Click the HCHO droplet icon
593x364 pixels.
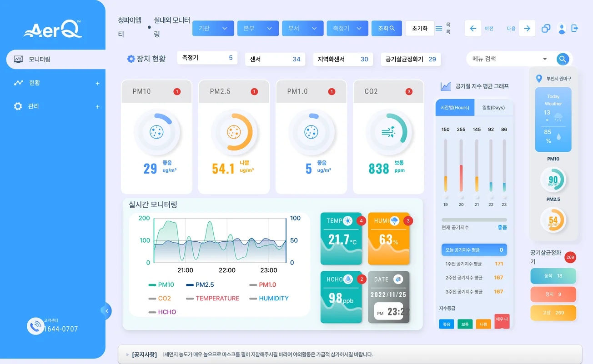[348, 279]
